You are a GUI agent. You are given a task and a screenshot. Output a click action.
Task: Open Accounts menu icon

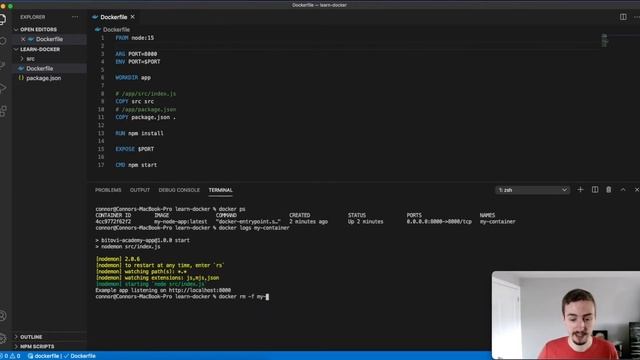(3, 316)
